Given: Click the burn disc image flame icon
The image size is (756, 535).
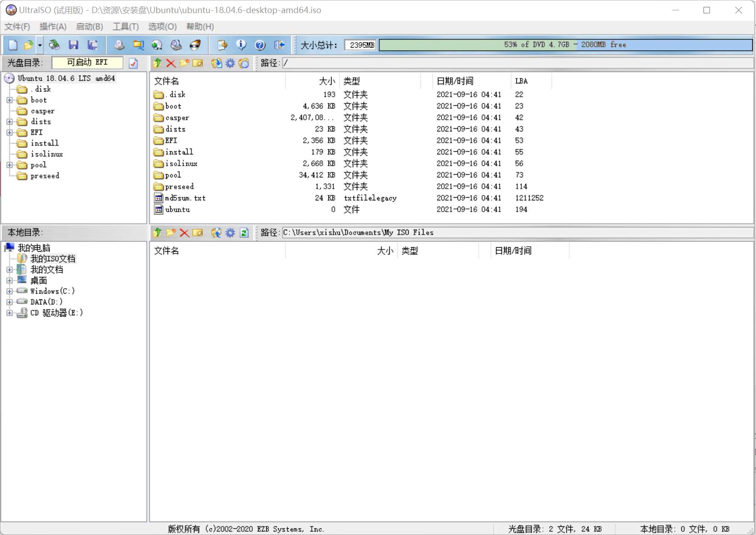Looking at the screenshot, I should [x=196, y=45].
